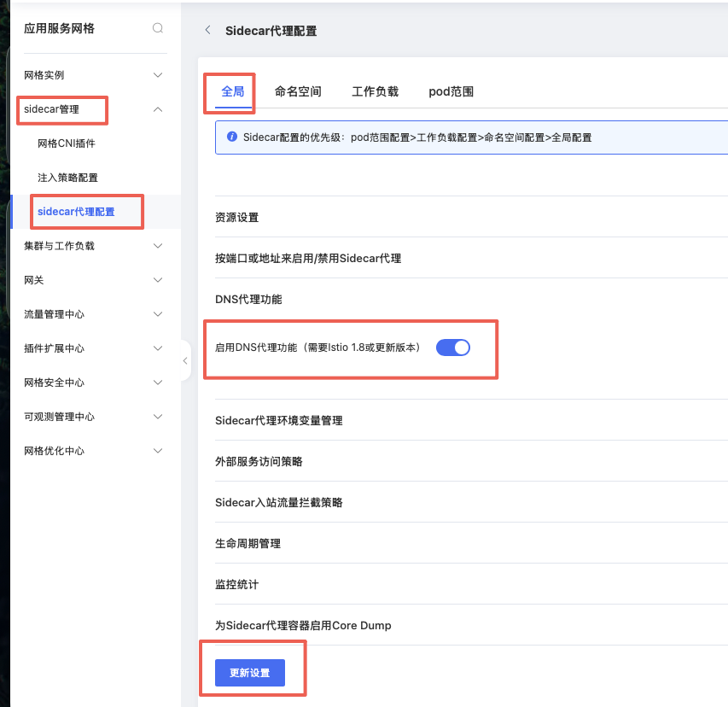Click the info icon in priority notice

coord(231,137)
